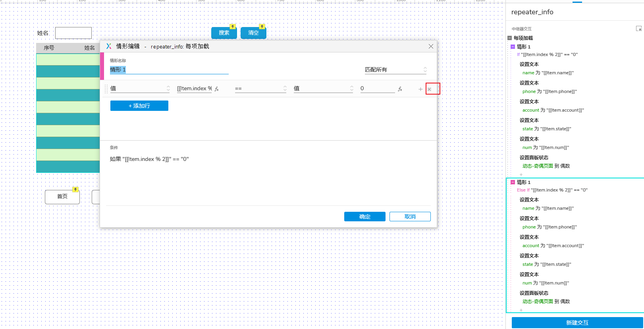Open fx editor next to the 0 value field
The width and height of the screenshot is (644, 329).
[x=400, y=89]
